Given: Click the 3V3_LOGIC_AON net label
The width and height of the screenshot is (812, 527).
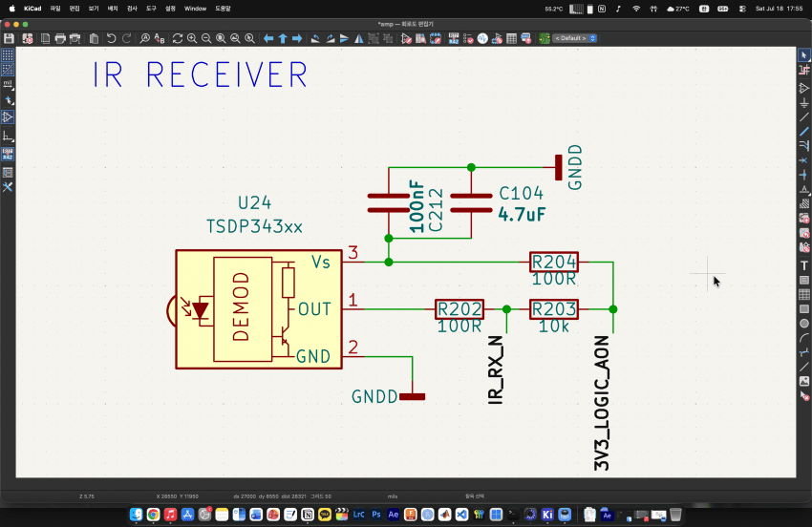Looking at the screenshot, I should coord(602,403).
